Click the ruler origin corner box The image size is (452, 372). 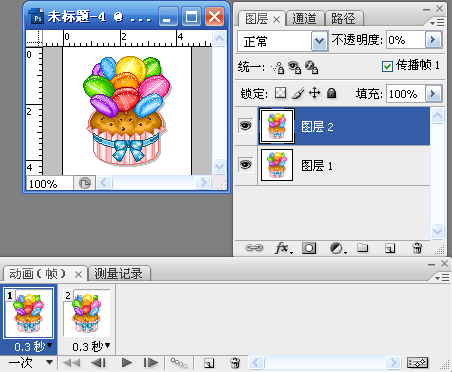pos(34,38)
